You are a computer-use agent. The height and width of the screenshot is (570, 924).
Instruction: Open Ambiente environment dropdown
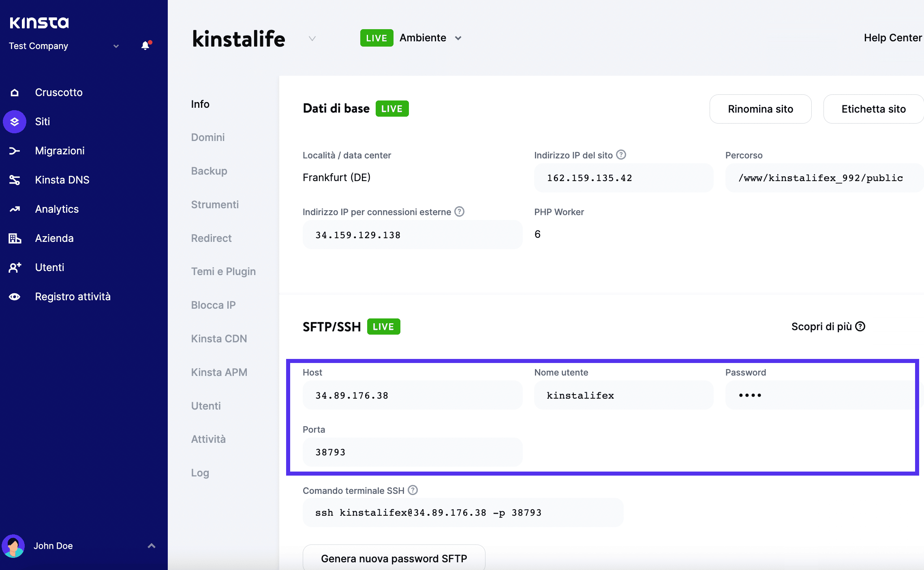click(x=430, y=38)
